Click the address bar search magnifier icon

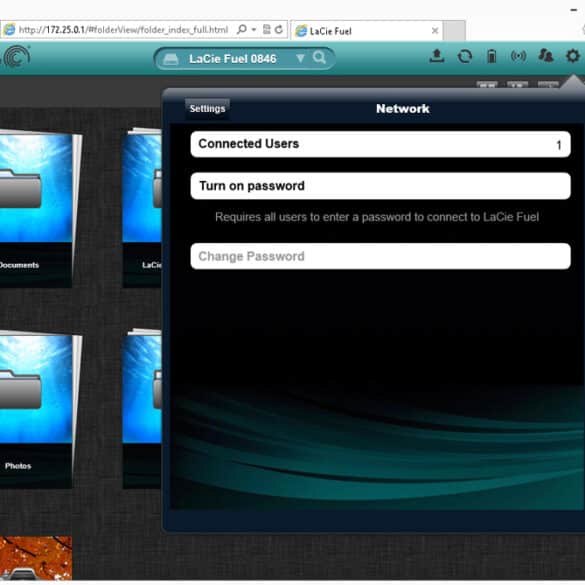coord(242,29)
